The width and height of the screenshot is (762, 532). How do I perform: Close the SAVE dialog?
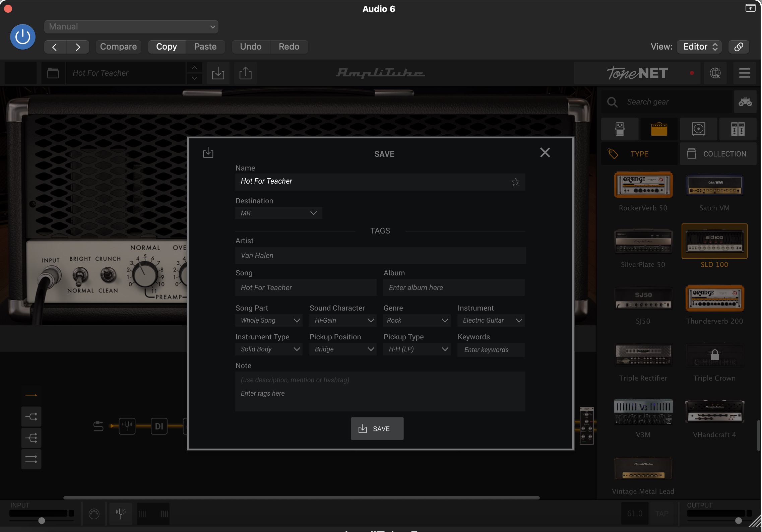[x=545, y=153]
